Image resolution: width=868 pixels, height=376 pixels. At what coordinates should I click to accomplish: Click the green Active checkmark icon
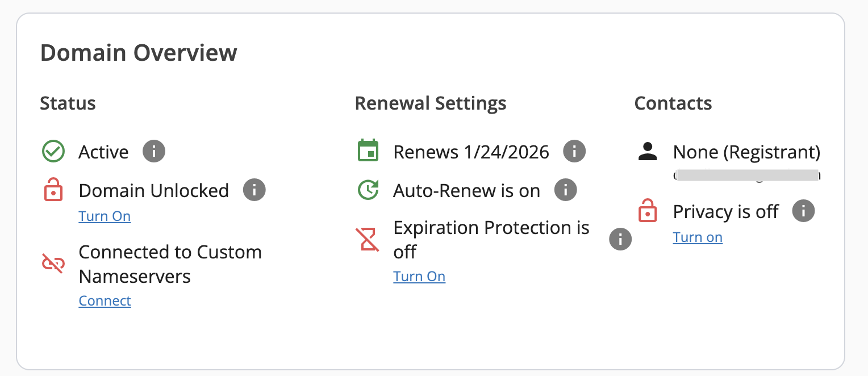coord(53,152)
